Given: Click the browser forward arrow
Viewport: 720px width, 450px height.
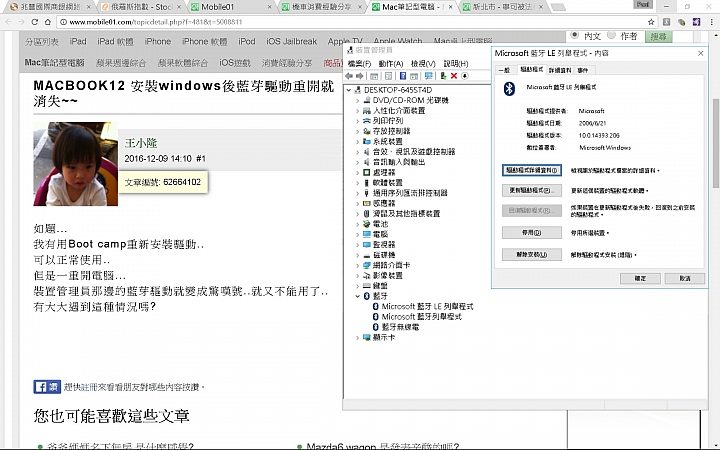Looking at the screenshot, I should [x=21, y=22].
